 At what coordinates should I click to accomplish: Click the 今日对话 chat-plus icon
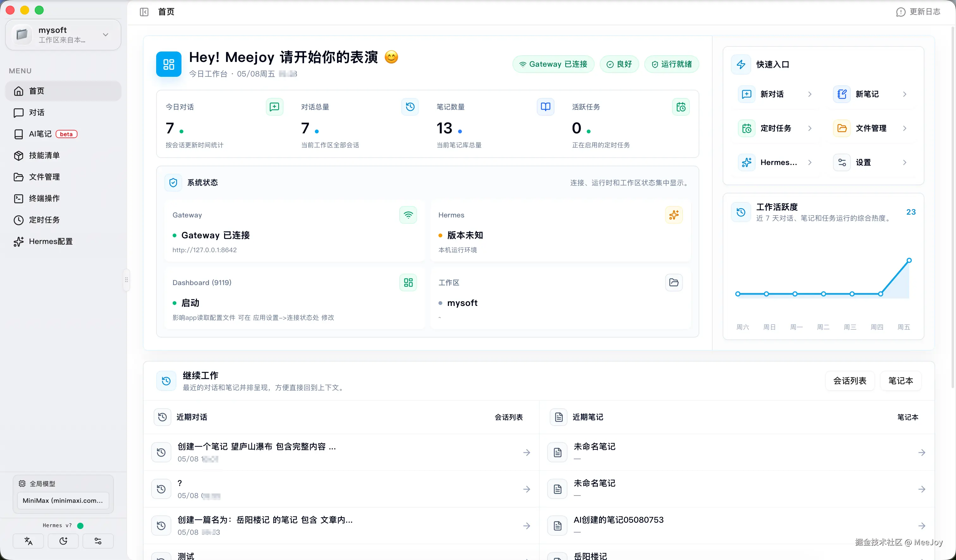tap(274, 107)
